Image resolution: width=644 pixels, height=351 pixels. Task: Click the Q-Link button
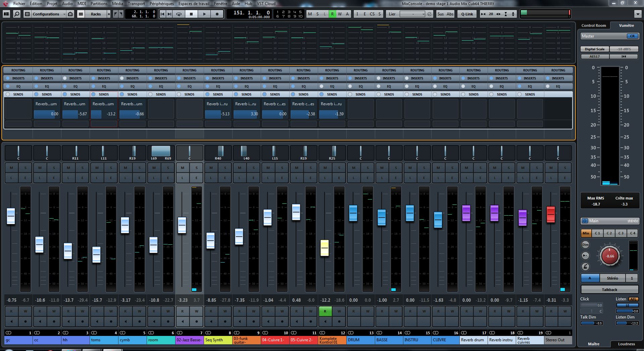click(x=467, y=14)
